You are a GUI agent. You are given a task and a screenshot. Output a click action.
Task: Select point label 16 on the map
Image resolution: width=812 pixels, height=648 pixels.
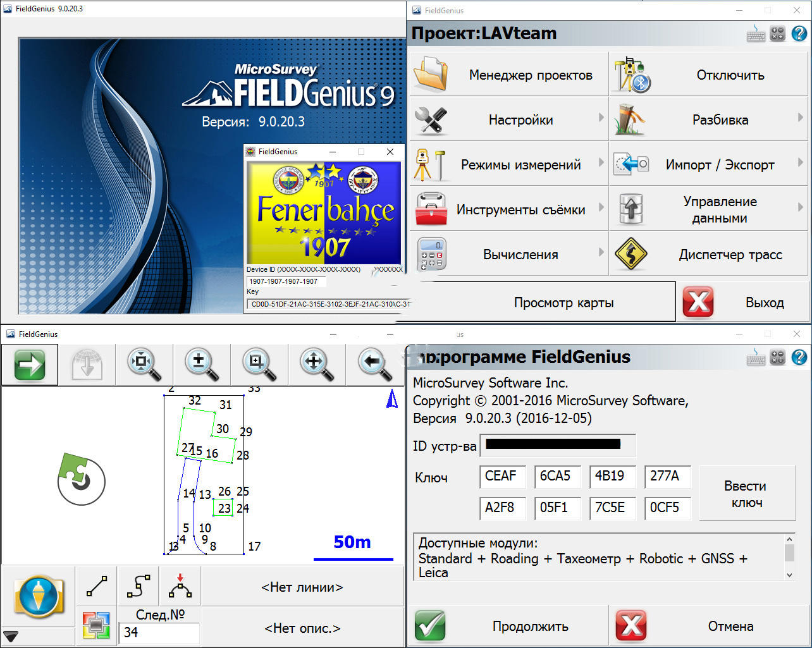tap(212, 453)
